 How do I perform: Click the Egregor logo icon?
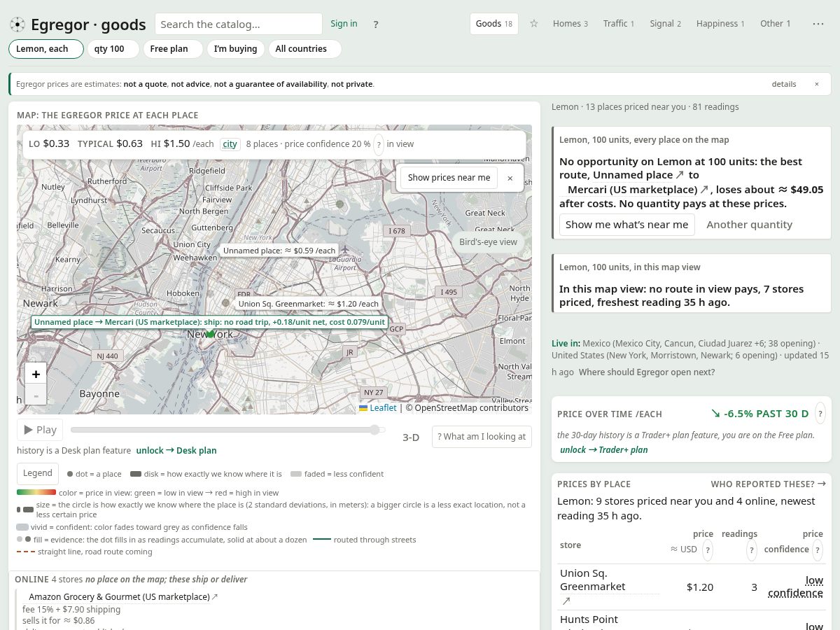[x=17, y=24]
